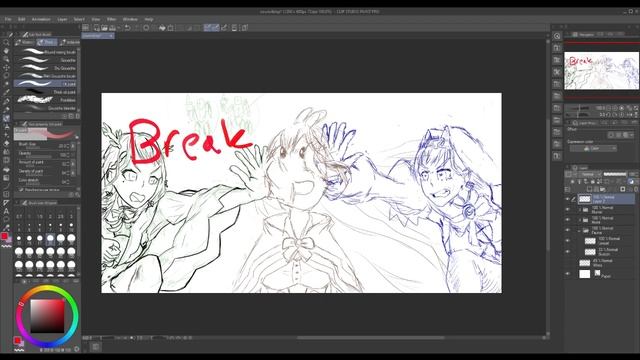Hide the Sketch layer
The height and width of the screenshot is (360, 640).
[x=567, y=251]
